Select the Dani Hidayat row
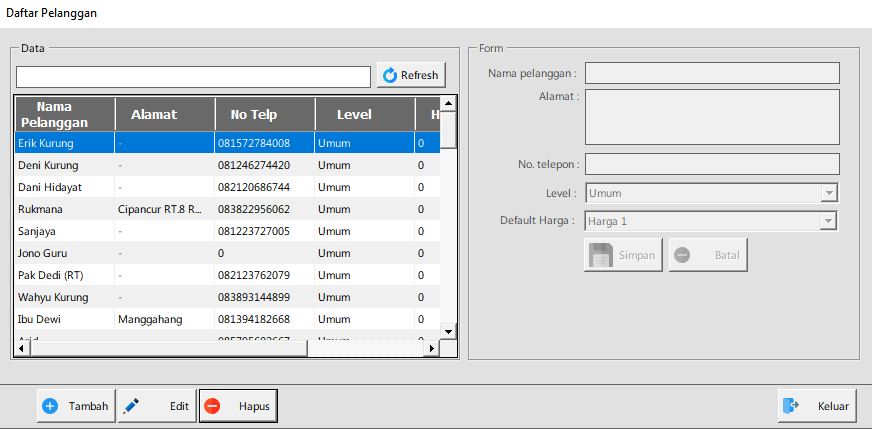Screen dimensions: 872x429 pos(227,188)
